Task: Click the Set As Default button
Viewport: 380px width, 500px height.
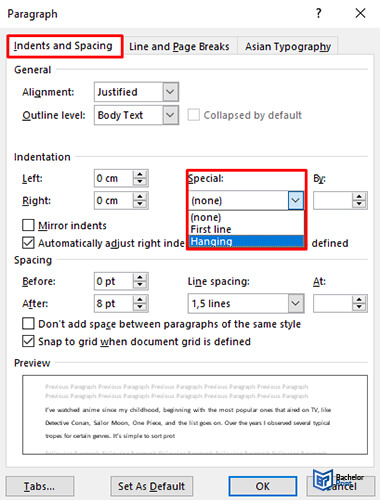Action: (x=152, y=486)
